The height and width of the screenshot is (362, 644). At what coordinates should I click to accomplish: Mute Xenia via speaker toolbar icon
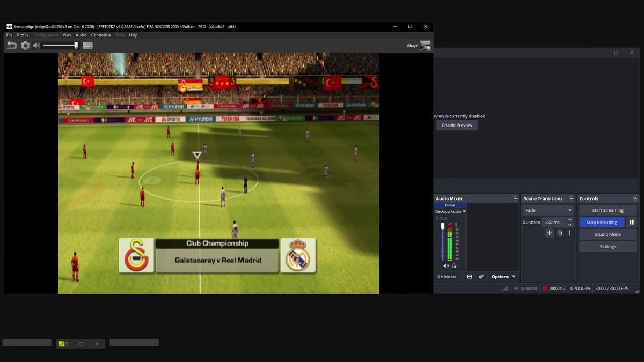pyautogui.click(x=36, y=46)
